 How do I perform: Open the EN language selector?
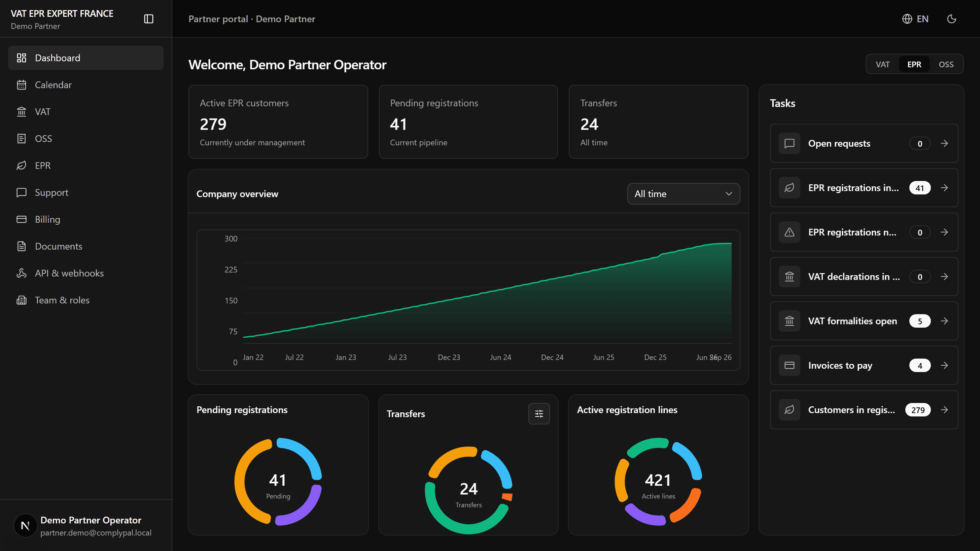coord(915,19)
